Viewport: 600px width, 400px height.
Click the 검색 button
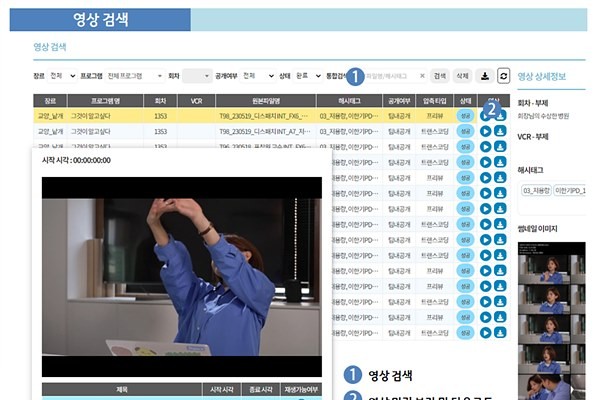point(439,76)
